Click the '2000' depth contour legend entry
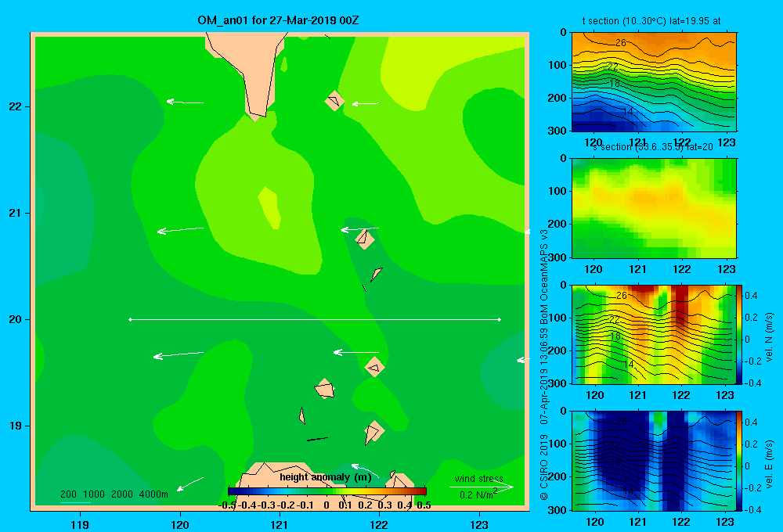 pos(122,494)
